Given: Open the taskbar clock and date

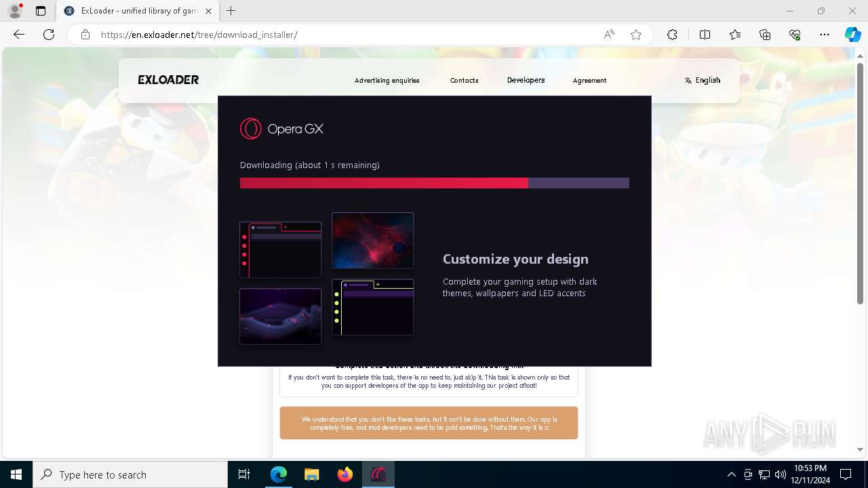Looking at the screenshot, I should pos(810,474).
